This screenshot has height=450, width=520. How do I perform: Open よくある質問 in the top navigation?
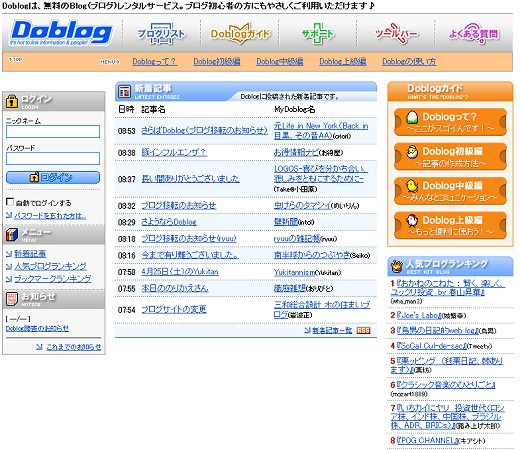[473, 34]
